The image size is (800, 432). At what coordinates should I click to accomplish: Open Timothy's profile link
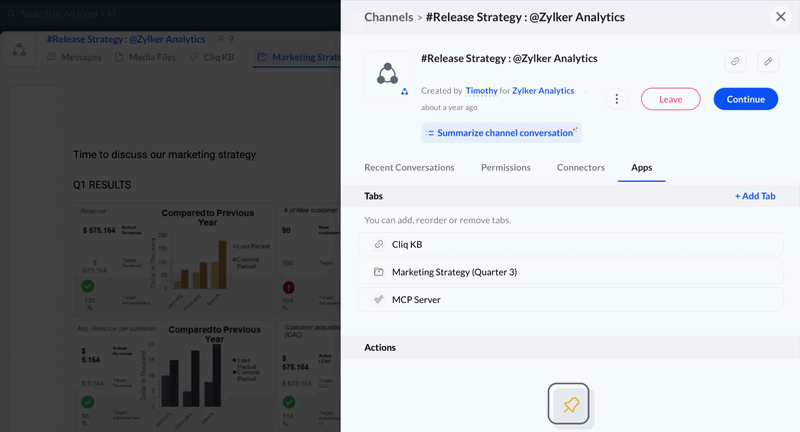click(481, 91)
